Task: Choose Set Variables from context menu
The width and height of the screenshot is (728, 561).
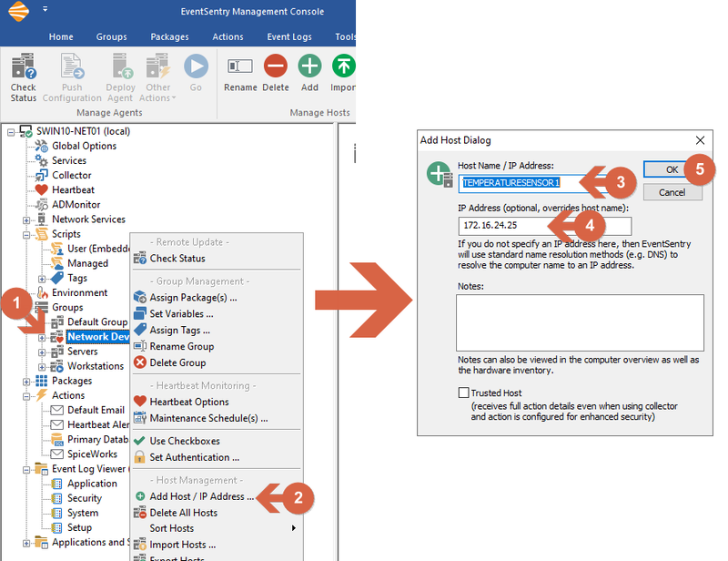Action: pyautogui.click(x=181, y=313)
